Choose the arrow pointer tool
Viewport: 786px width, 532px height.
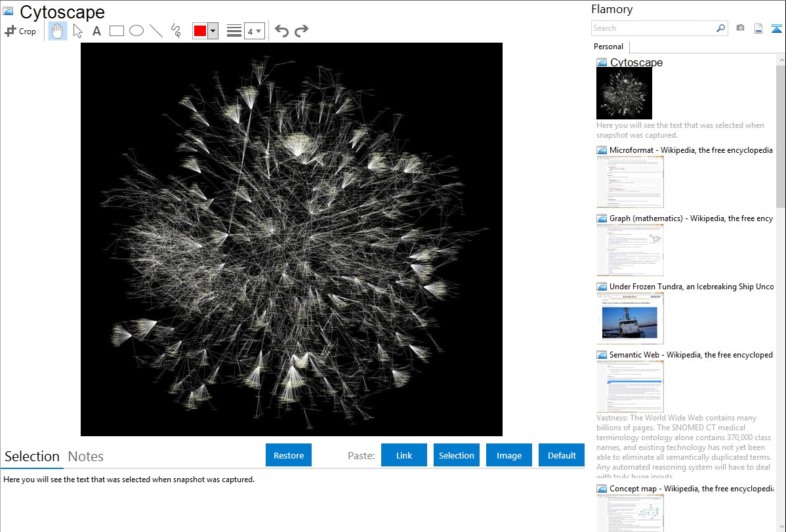[x=78, y=31]
